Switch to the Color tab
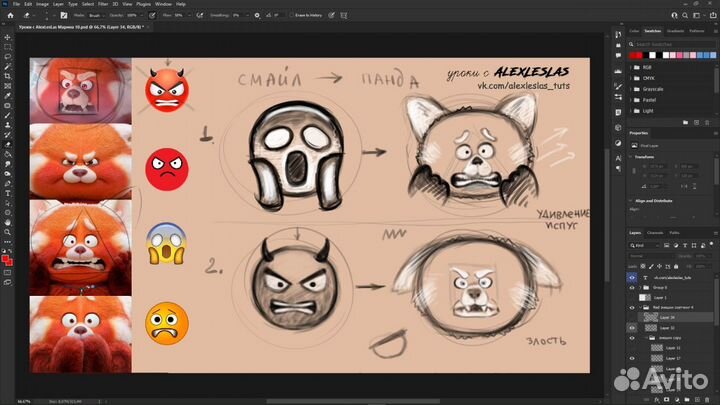720x405 pixels. 634,31
